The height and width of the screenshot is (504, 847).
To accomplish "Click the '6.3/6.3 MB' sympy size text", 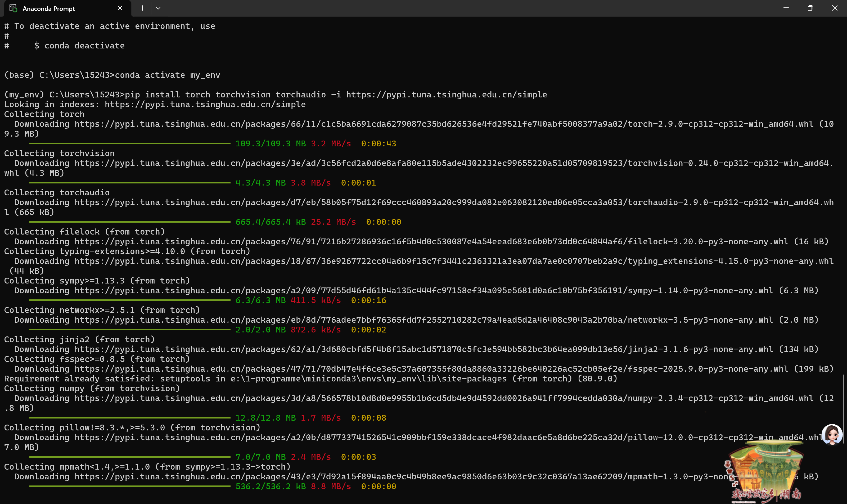I will (260, 300).
